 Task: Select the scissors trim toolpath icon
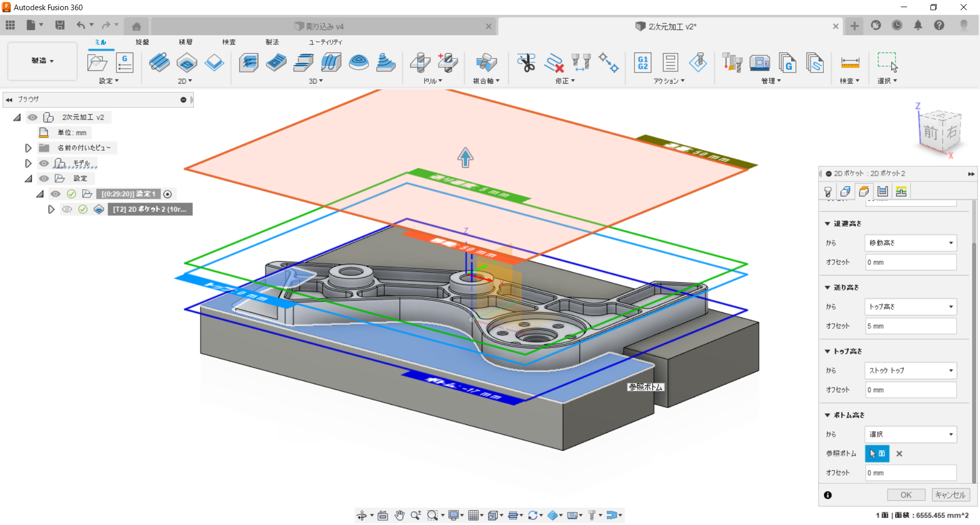pos(526,63)
